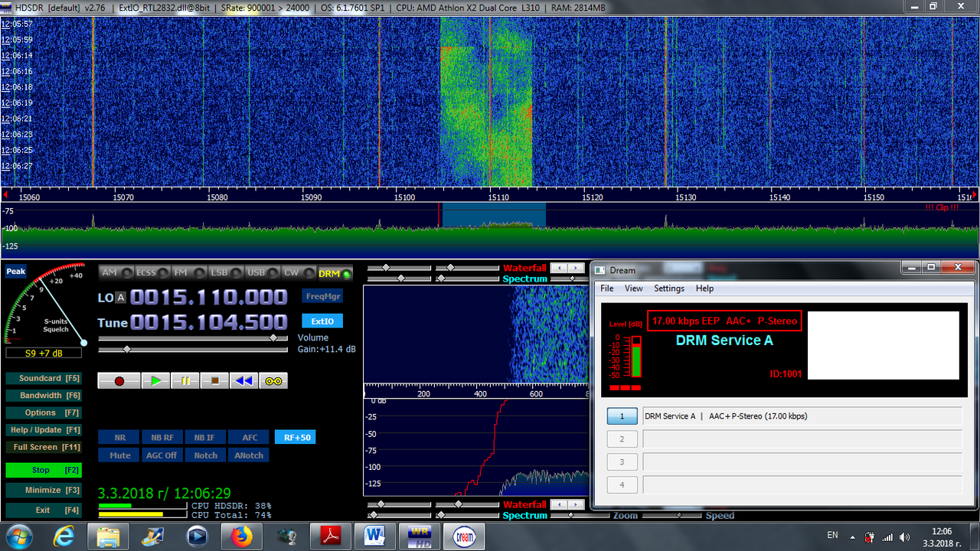This screenshot has height=551, width=980.
Task: Toggle AGC Off button
Action: [162, 455]
